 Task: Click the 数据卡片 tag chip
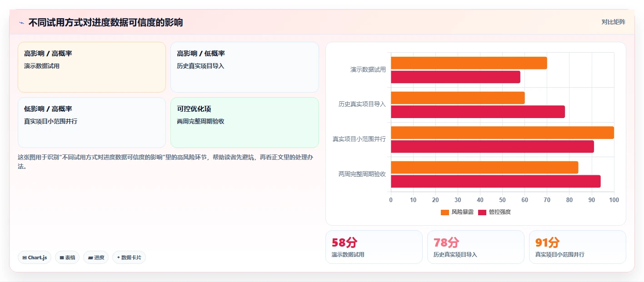[x=129, y=257]
